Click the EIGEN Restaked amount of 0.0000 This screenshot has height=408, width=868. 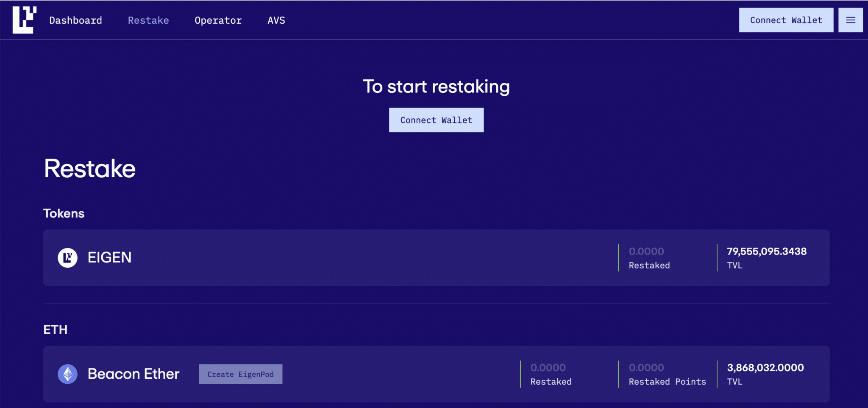pos(646,251)
